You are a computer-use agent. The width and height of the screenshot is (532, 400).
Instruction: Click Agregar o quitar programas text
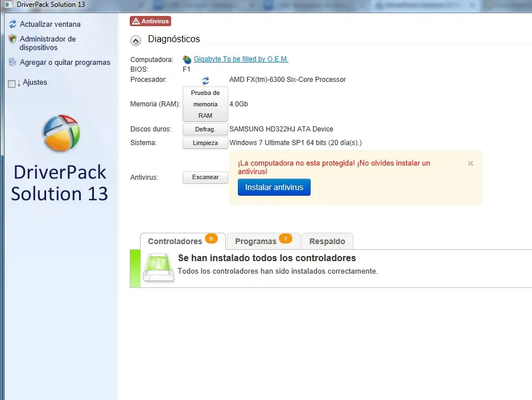coord(65,63)
